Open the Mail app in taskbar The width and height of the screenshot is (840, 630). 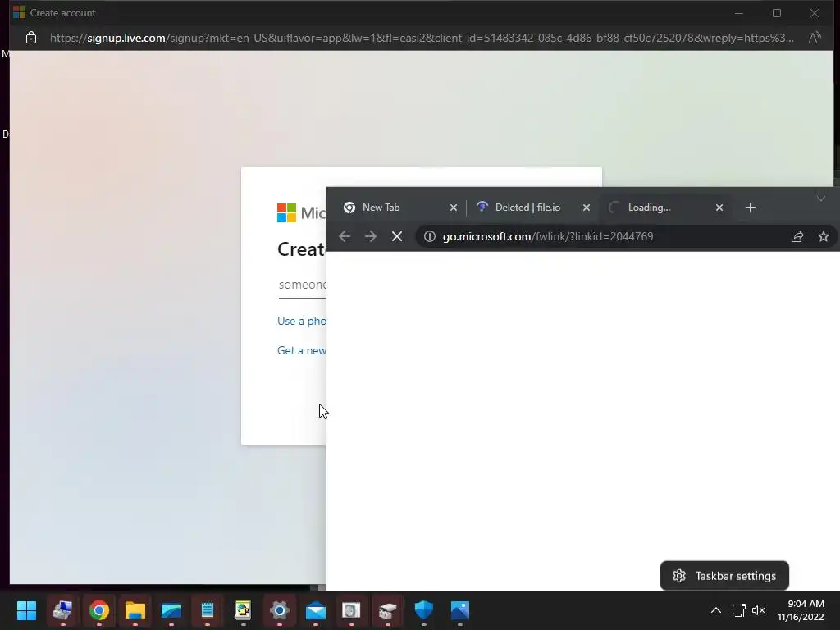316,610
